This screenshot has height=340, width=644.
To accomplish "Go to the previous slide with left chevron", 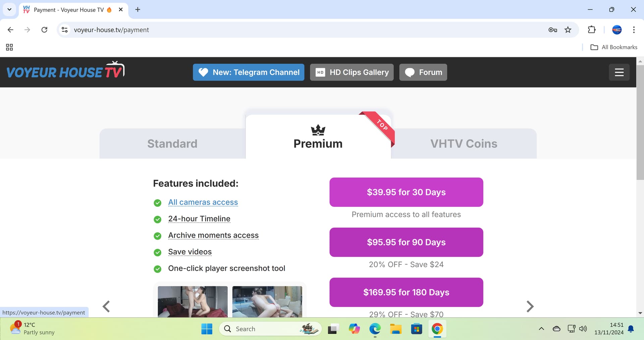I will pos(106,306).
